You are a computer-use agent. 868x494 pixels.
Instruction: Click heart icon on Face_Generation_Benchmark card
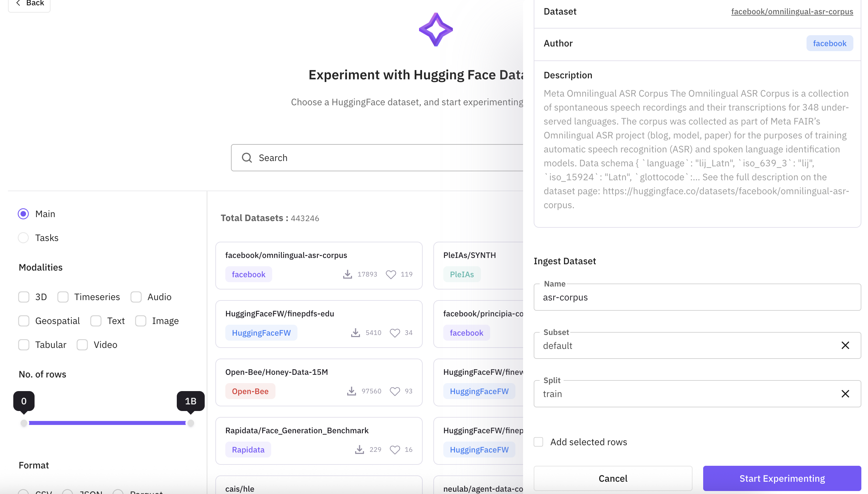pos(394,450)
